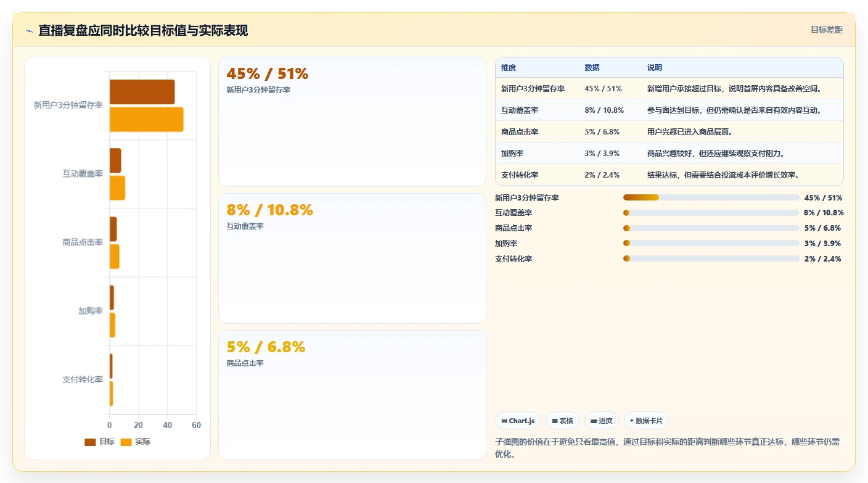Click the 加购率 label left of its progress bar
This screenshot has width=868, height=483.
coord(506,244)
